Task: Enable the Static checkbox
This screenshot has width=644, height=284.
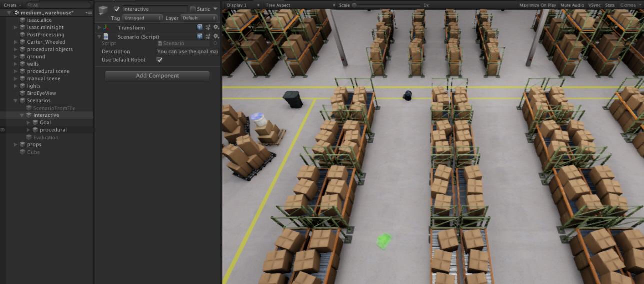Action: pyautogui.click(x=193, y=9)
